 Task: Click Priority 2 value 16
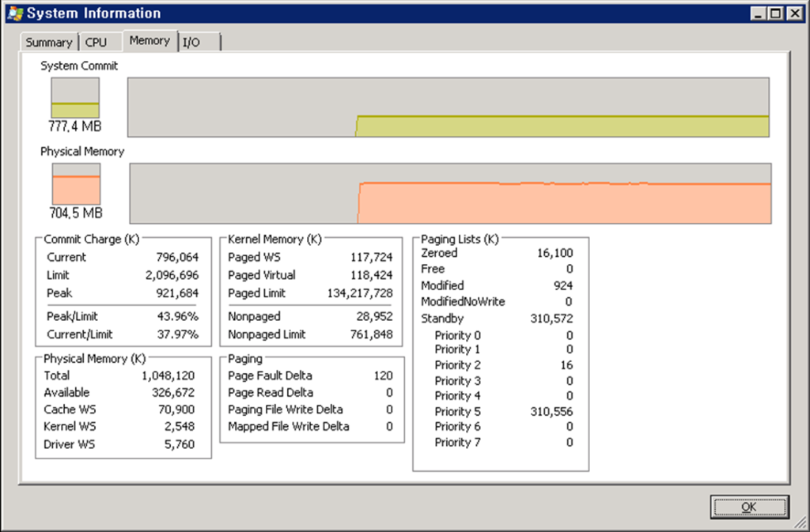[566, 365]
